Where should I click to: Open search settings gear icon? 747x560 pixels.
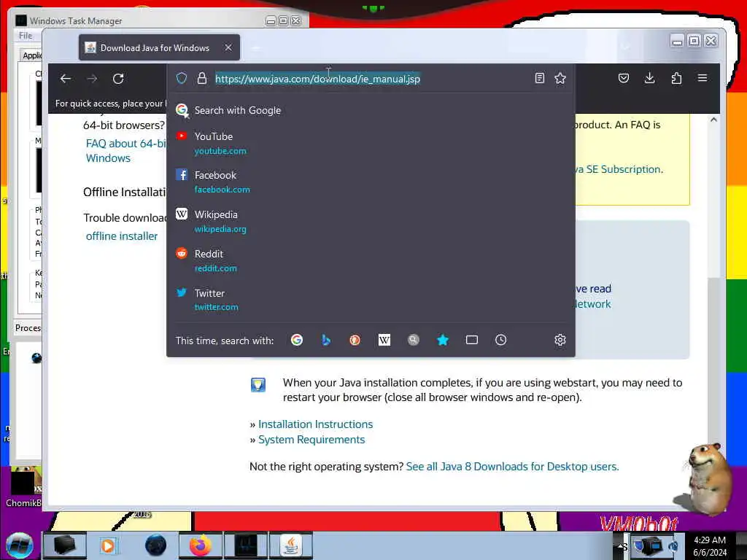coord(560,340)
